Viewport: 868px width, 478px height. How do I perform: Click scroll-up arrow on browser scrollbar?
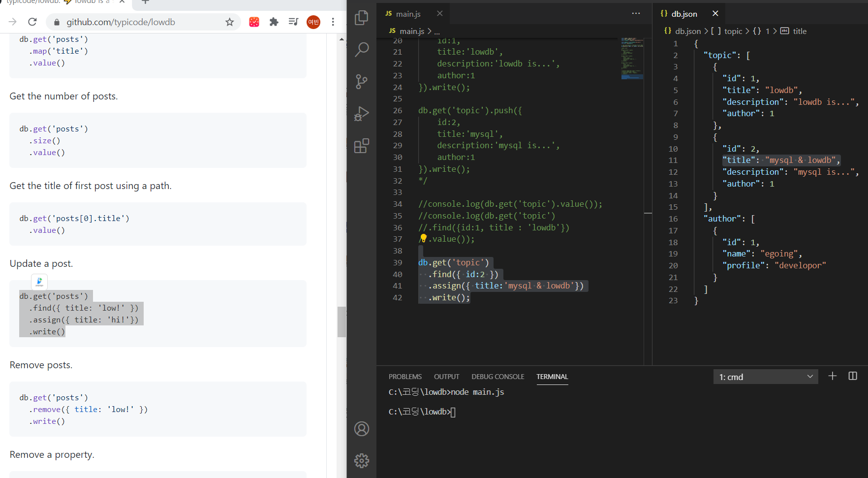[x=341, y=39]
